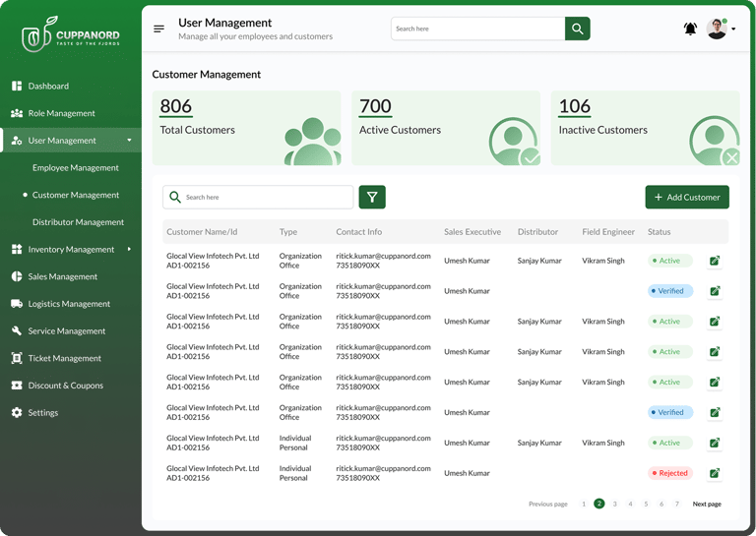This screenshot has width=756, height=536.
Task: Click the Distributor column header
Action: click(x=537, y=232)
